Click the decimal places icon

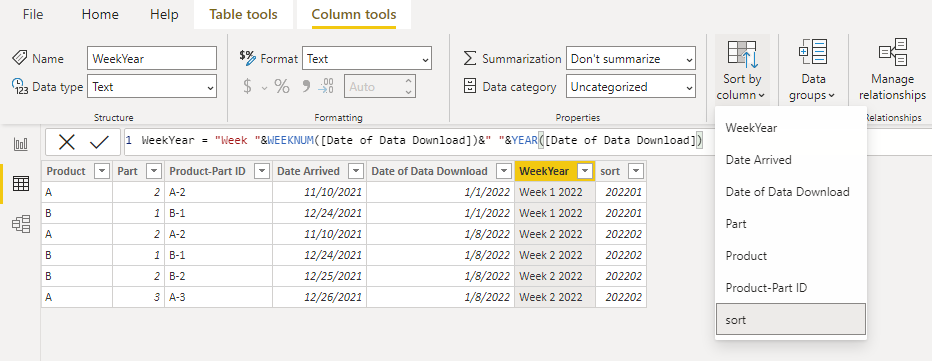tap(326, 87)
